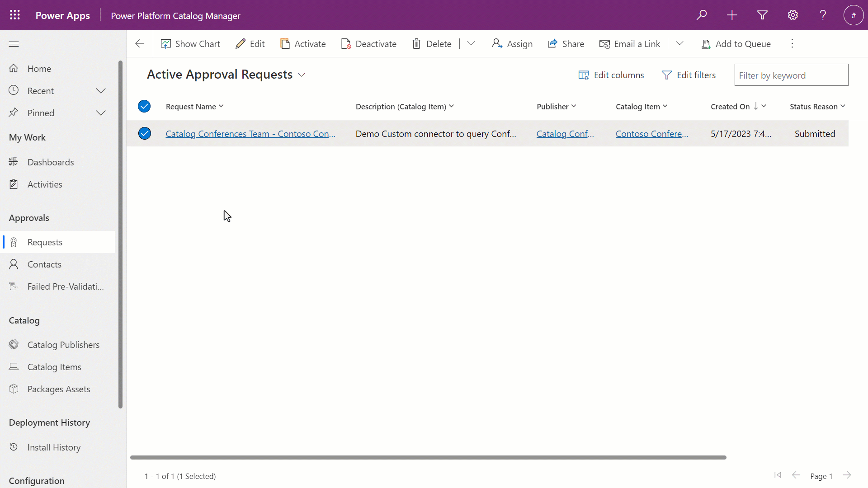Click the Contoso Conference catalog item link

tap(652, 133)
